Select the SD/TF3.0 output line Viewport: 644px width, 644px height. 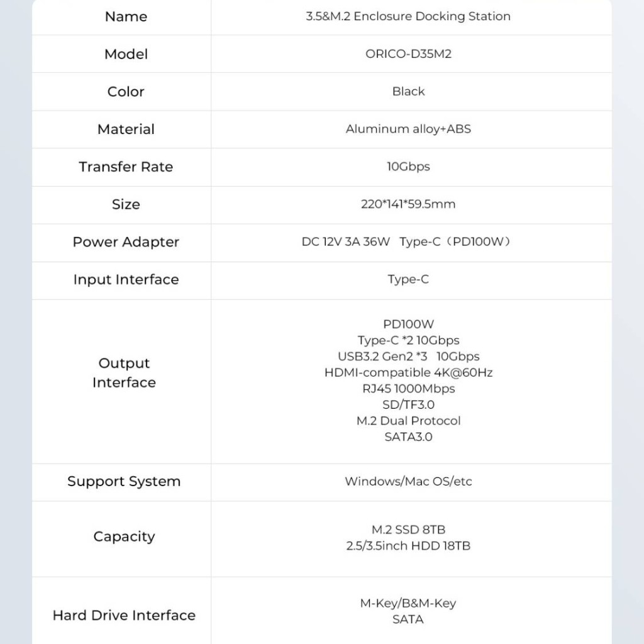pos(408,404)
